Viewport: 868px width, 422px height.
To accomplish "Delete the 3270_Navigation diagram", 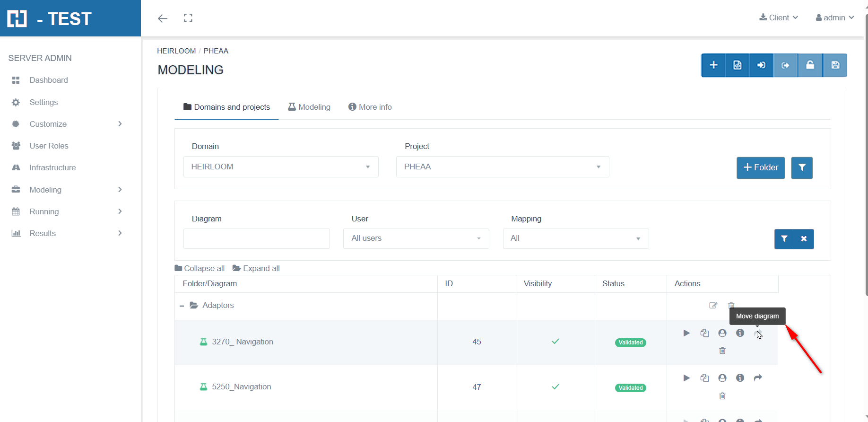I will coord(722,351).
